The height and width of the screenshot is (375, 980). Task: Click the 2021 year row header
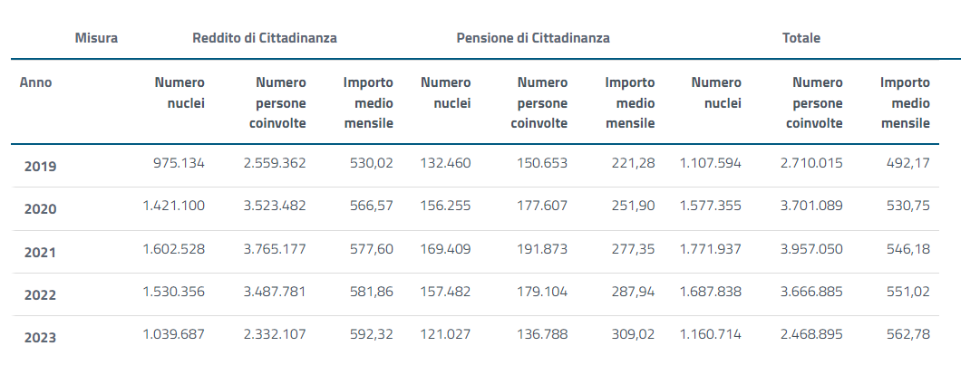(x=40, y=252)
